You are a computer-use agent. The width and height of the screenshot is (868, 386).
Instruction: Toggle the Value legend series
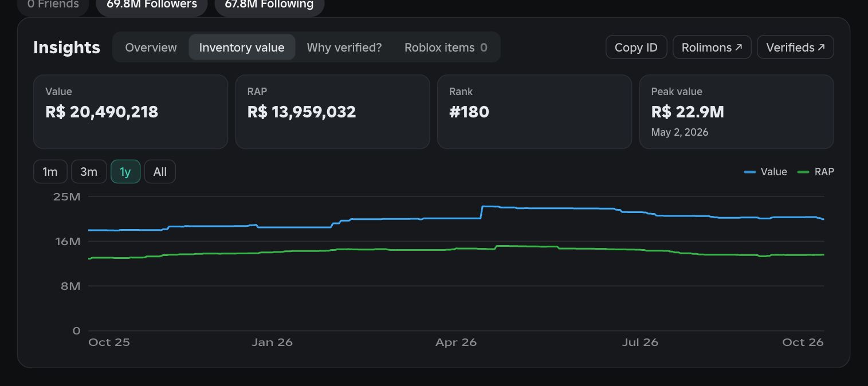point(765,172)
